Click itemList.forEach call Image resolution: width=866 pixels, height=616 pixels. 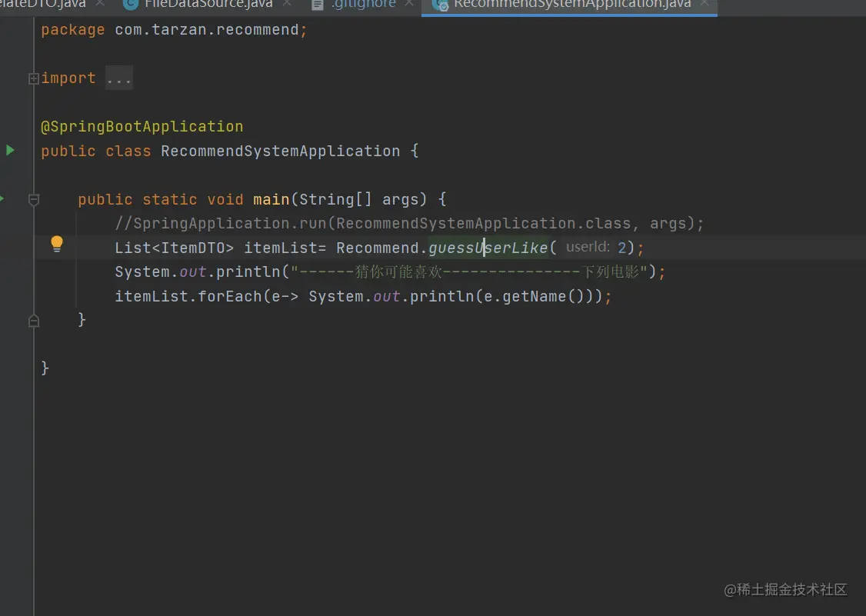pos(188,297)
